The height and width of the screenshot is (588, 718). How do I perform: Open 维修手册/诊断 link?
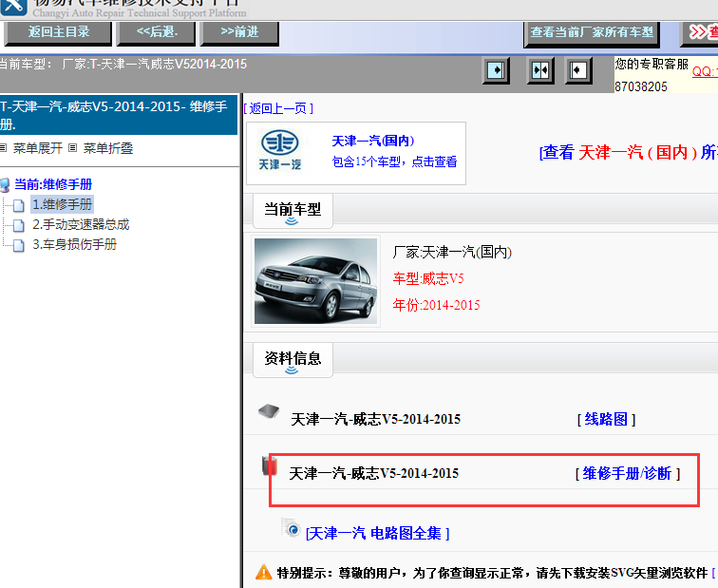pos(628,473)
